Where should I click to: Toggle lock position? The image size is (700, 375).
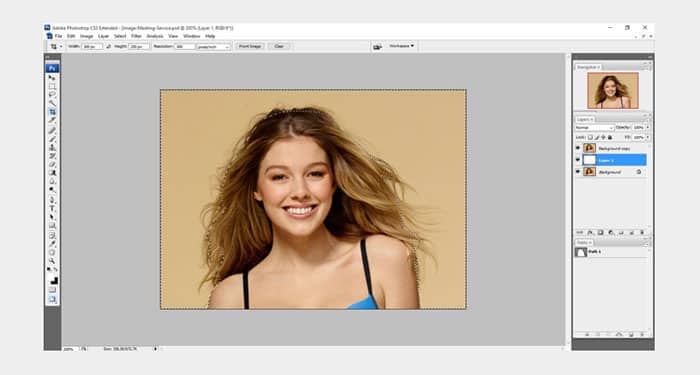point(603,138)
